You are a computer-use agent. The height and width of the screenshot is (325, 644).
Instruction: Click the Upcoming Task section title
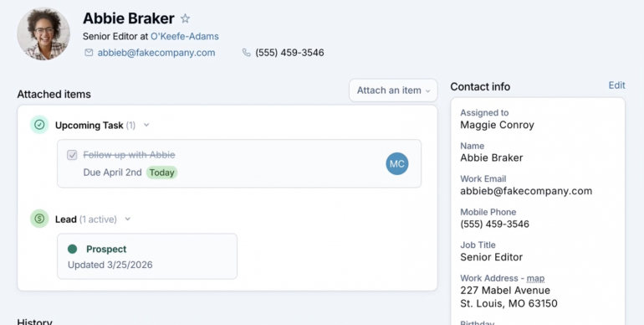click(89, 125)
